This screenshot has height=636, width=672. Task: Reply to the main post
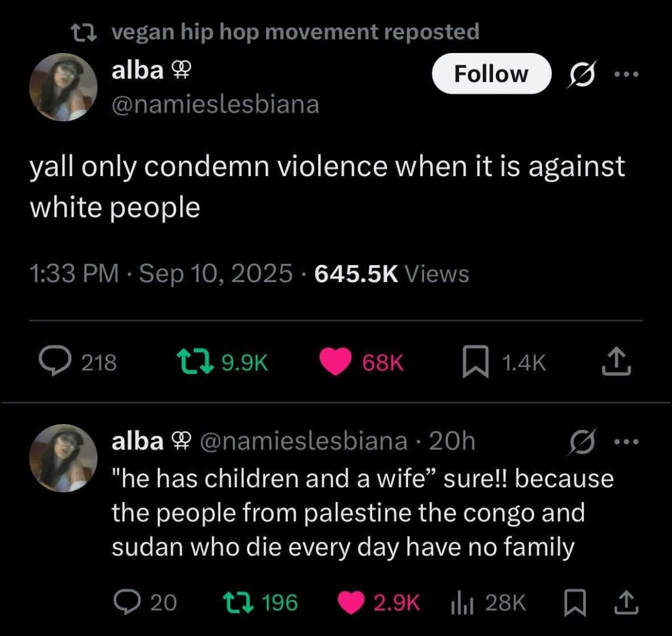pyautogui.click(x=77, y=362)
